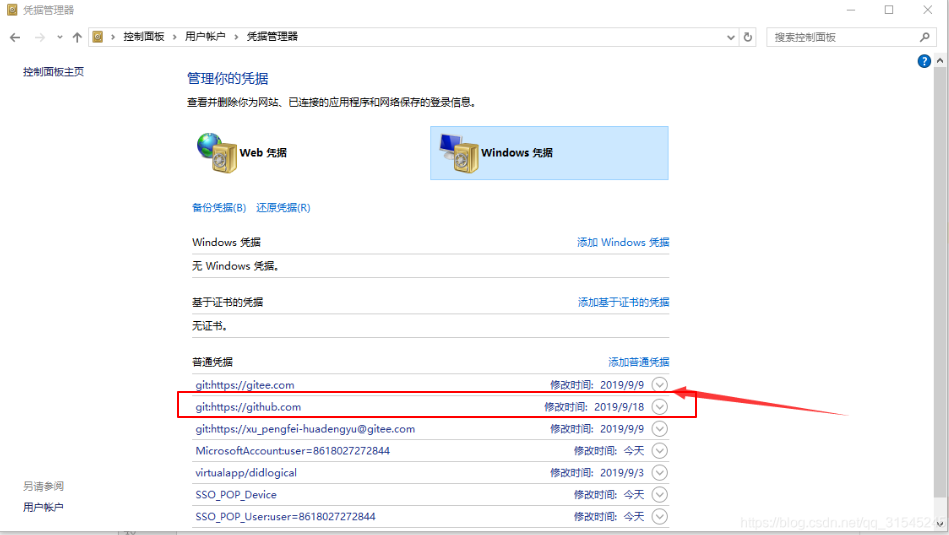Open SSO_POP_Device entry
This screenshot has width=949, height=535.
pos(236,494)
